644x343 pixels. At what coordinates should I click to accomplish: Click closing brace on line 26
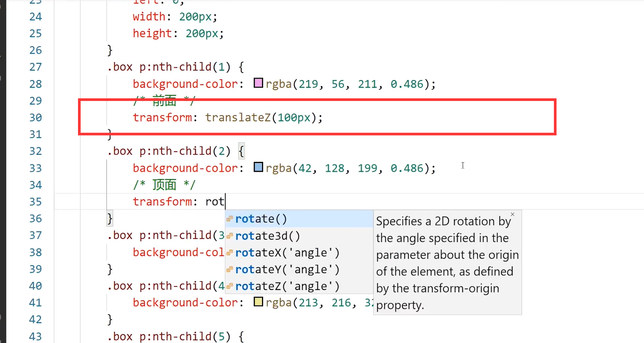(110, 50)
